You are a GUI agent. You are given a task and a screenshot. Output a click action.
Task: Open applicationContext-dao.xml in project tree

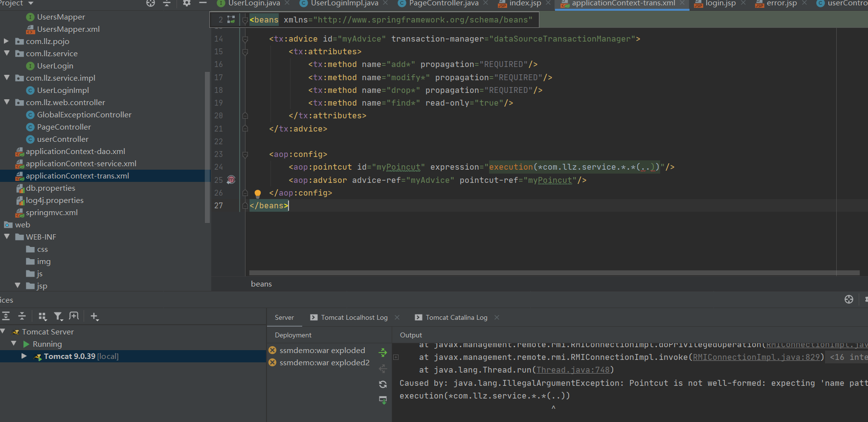(75, 151)
